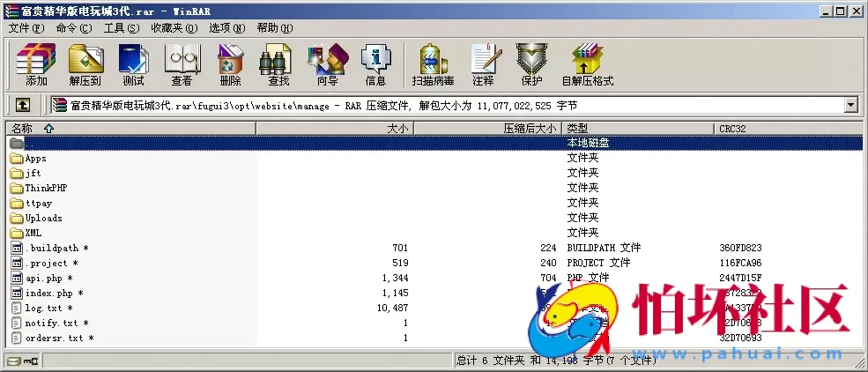The image size is (868, 372).
Task: Sort by 大小 column header
Action: tap(335, 129)
